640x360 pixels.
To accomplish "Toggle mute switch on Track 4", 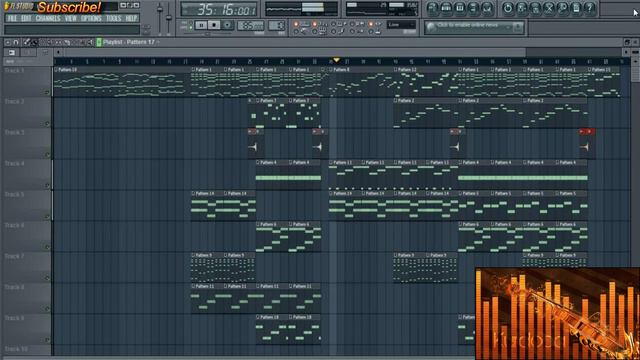I will (47, 185).
